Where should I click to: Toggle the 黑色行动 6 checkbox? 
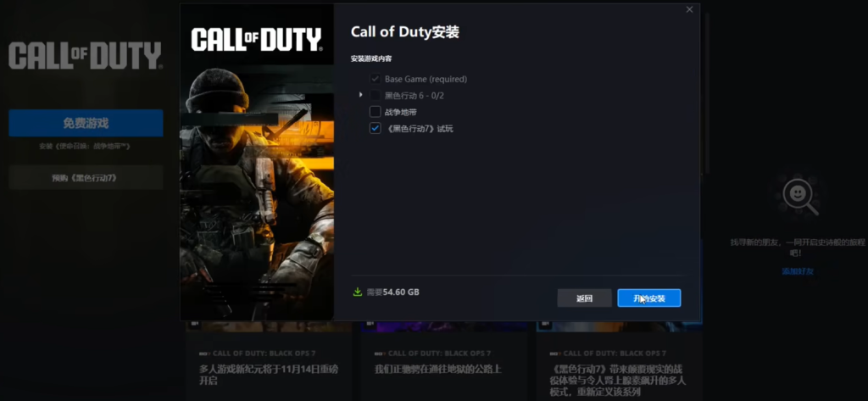click(x=375, y=95)
